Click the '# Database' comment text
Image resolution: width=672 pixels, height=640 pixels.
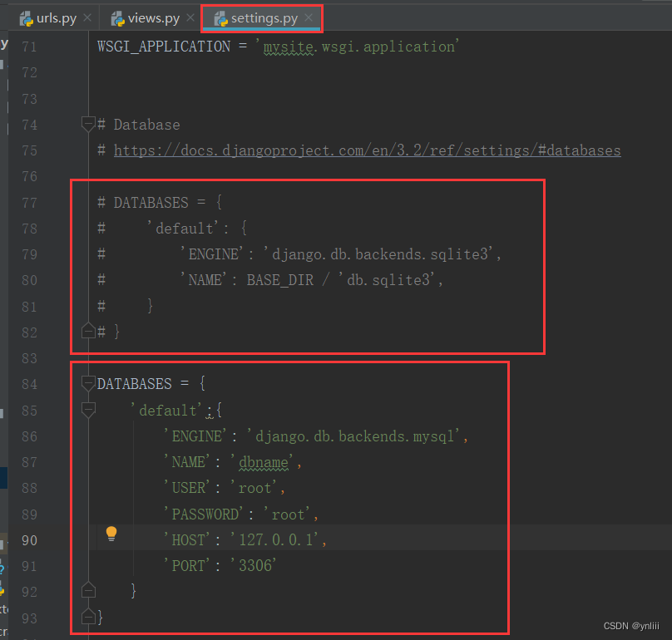[x=138, y=125]
